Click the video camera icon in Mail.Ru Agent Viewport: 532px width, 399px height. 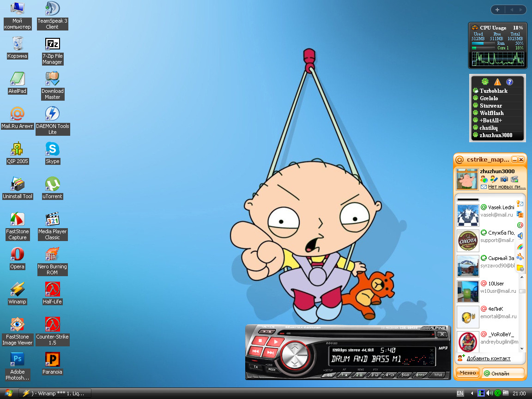coord(515,179)
